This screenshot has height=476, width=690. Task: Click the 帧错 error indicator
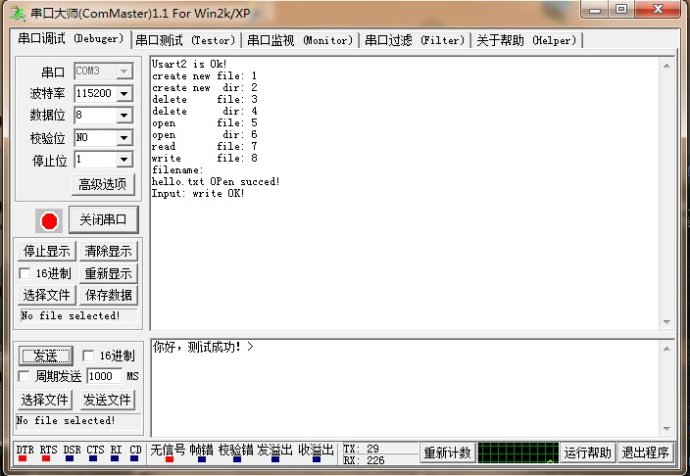pyautogui.click(x=201, y=457)
